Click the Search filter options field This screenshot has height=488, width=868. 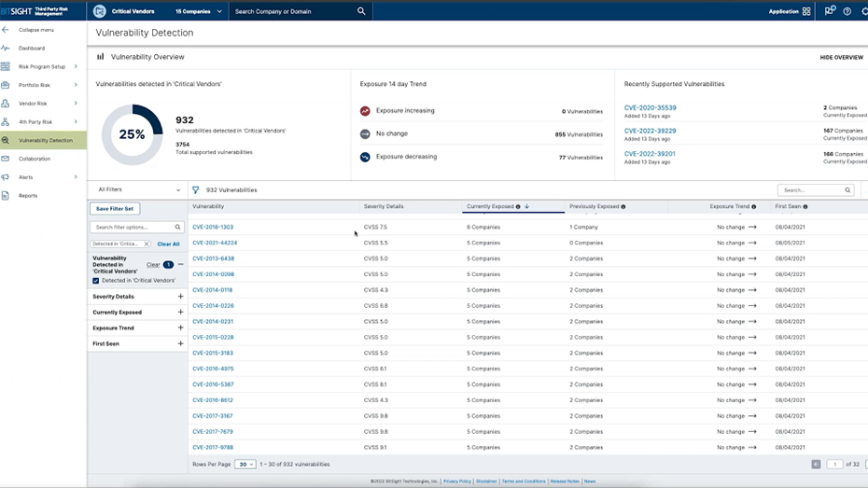tap(132, 228)
